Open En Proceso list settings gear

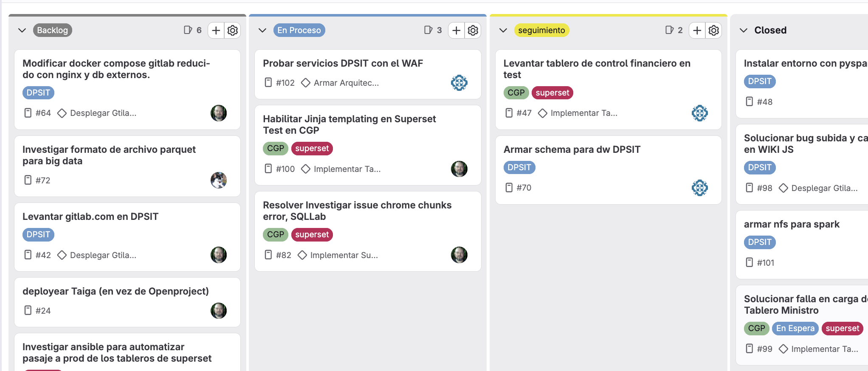tap(473, 31)
